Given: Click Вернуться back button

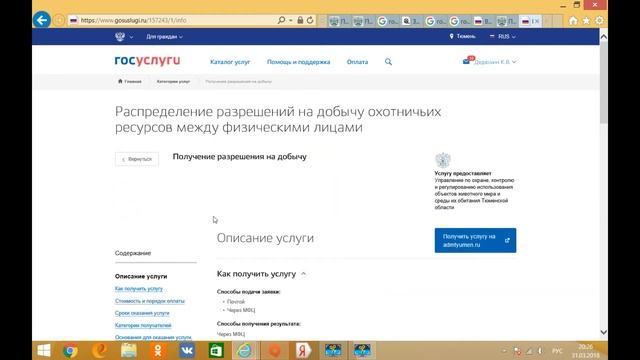Looking at the screenshot, I should tap(137, 159).
